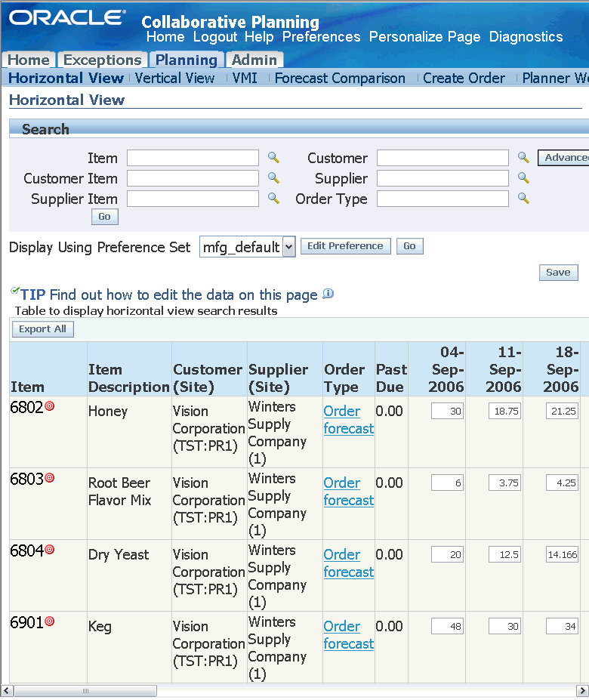
Task: Click the Personalize Page link
Action: [x=424, y=36]
